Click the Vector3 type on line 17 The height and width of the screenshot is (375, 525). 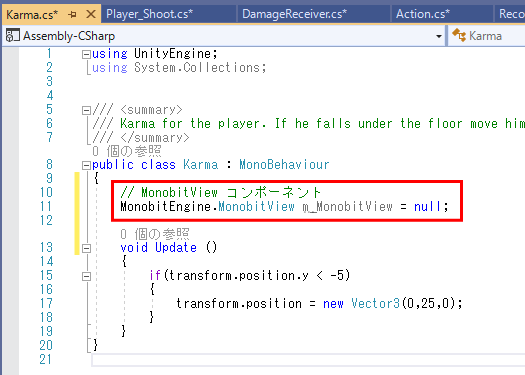tap(376, 304)
